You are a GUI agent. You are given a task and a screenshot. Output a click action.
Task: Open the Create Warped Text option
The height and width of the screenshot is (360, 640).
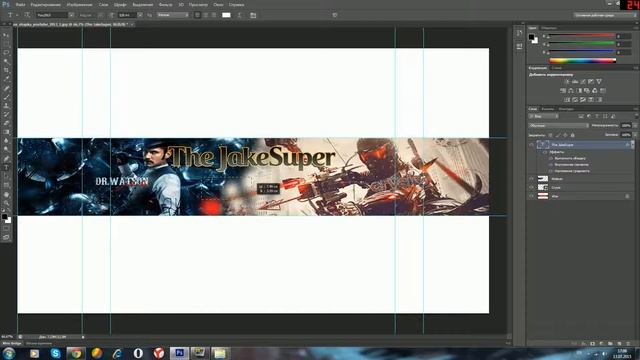tap(240, 15)
